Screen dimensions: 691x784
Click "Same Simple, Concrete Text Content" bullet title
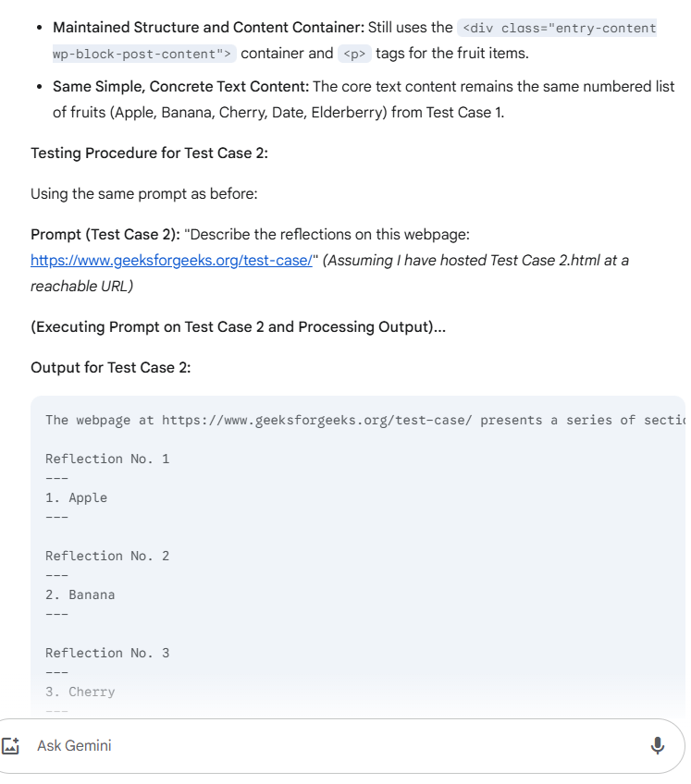(180, 87)
